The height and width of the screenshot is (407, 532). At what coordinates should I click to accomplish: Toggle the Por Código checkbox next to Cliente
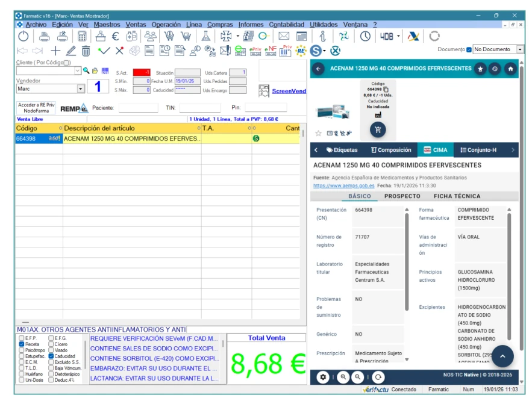pyautogui.click(x=66, y=63)
